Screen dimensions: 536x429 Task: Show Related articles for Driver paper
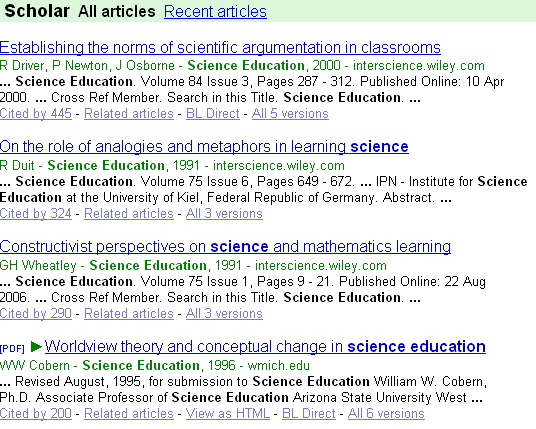coord(129,113)
